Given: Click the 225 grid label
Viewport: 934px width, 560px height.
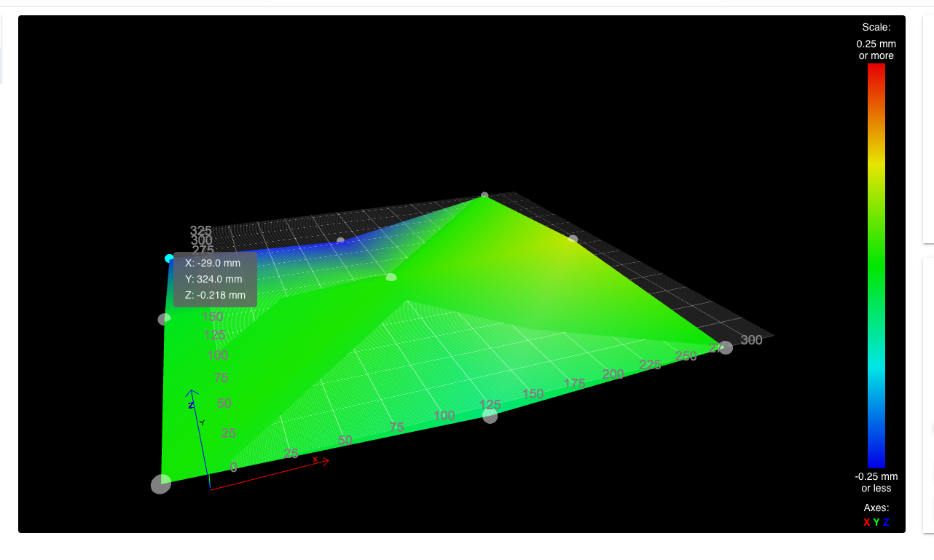Looking at the screenshot, I should 650,365.
